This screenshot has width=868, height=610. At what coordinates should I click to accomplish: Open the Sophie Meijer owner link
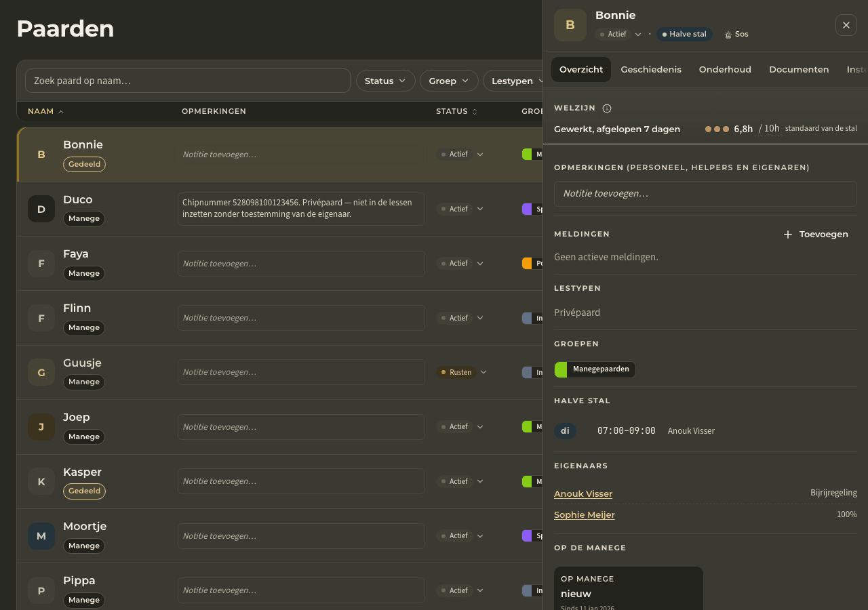[x=585, y=515]
